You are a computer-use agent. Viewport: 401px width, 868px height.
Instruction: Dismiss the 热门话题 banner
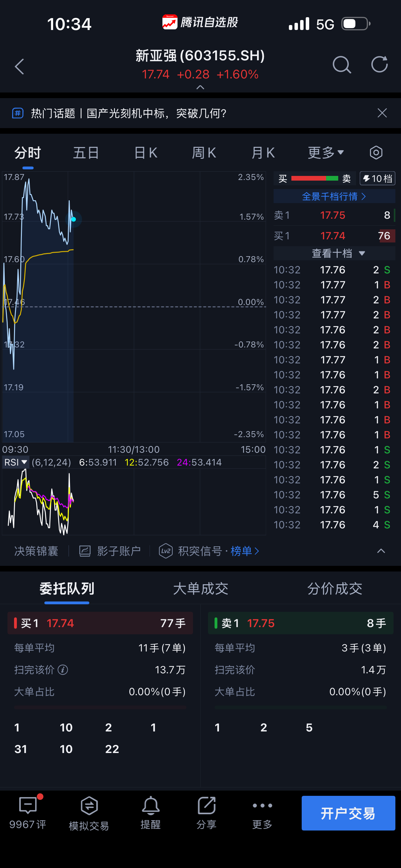click(x=382, y=113)
